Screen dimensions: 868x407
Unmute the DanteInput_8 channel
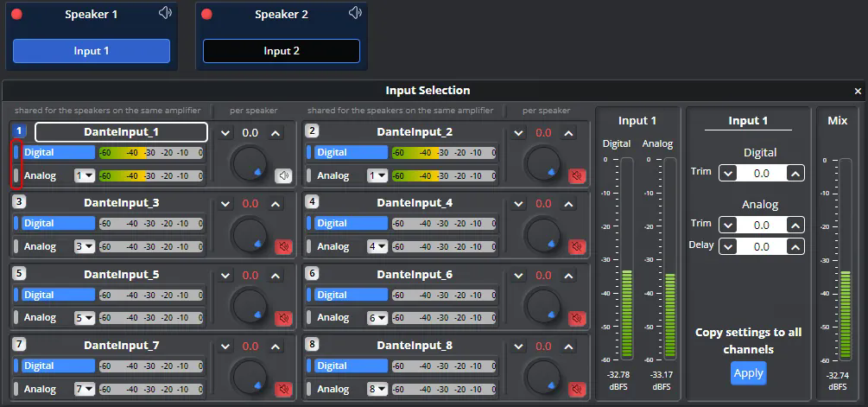[577, 389]
